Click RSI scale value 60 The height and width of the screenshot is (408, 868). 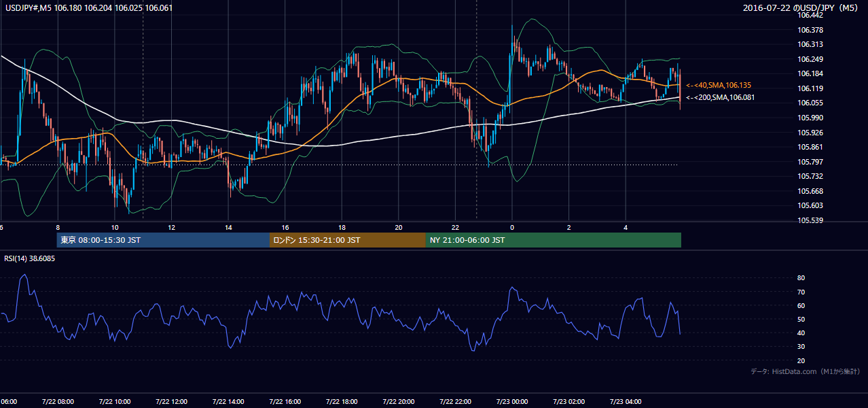801,305
